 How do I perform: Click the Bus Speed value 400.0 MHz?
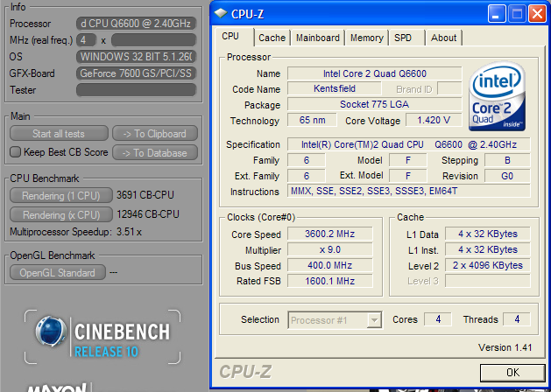coord(330,265)
